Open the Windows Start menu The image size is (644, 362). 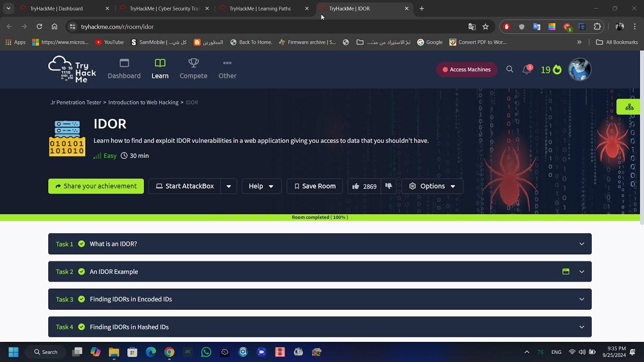point(14,352)
